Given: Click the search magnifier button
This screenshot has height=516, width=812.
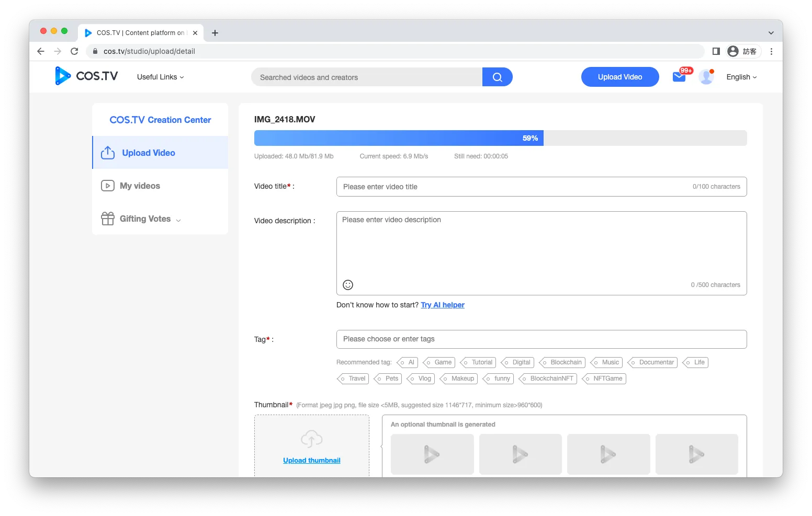Looking at the screenshot, I should 497,77.
